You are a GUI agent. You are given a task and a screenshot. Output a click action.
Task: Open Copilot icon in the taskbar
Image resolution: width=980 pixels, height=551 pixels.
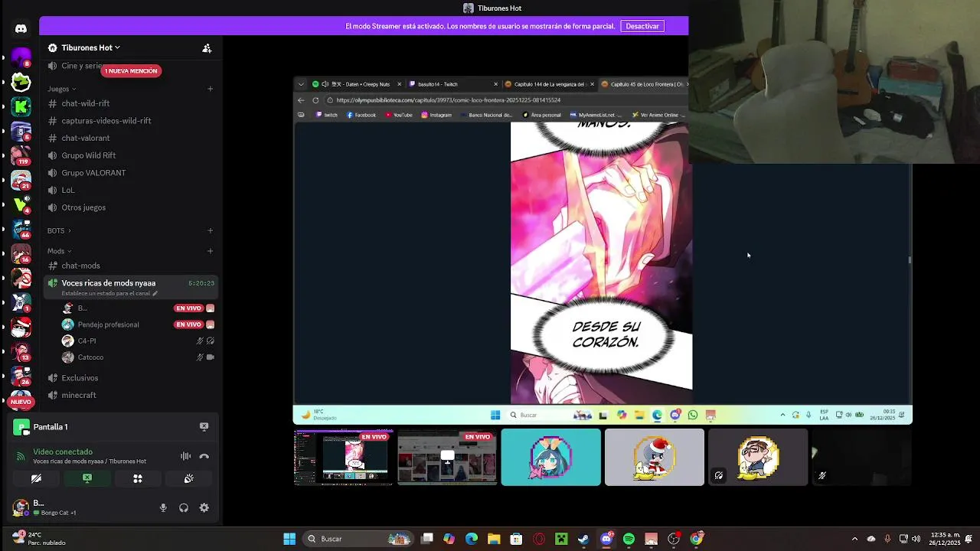pyautogui.click(x=449, y=539)
